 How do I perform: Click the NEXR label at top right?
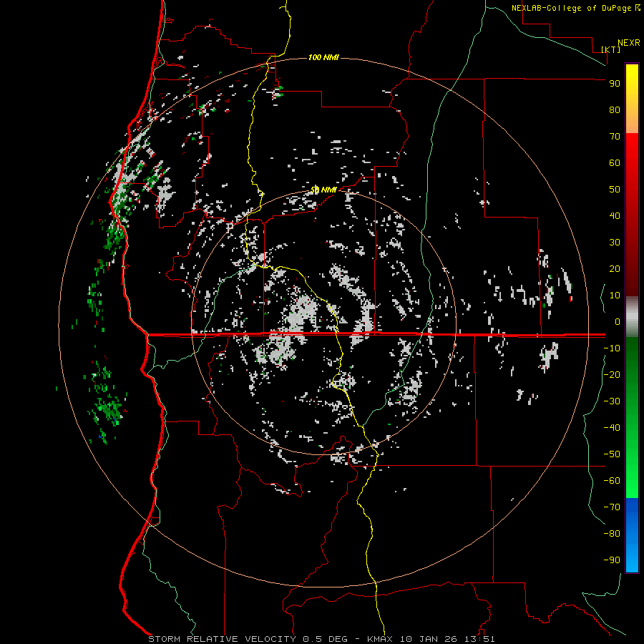tap(629, 43)
